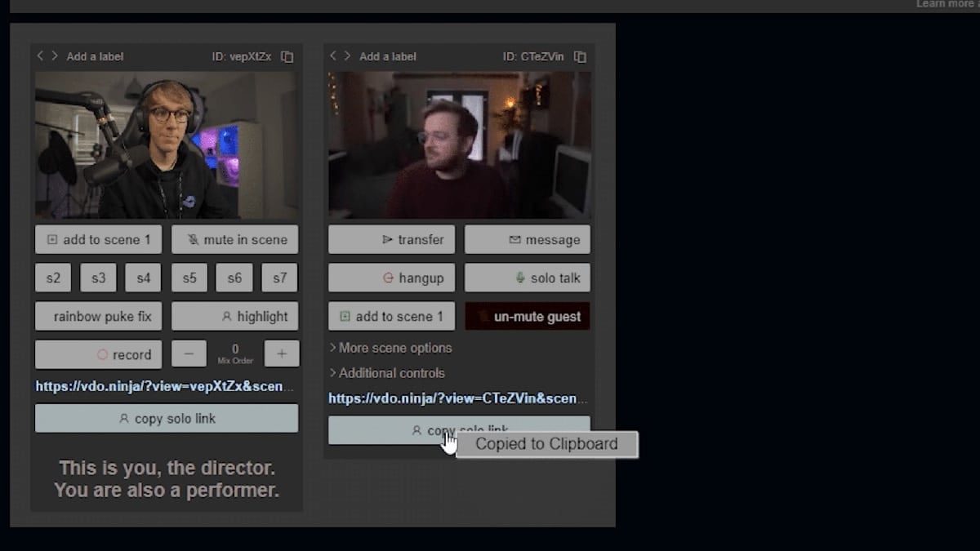980x551 pixels.
Task: Expand More scene options
Action: click(x=390, y=348)
